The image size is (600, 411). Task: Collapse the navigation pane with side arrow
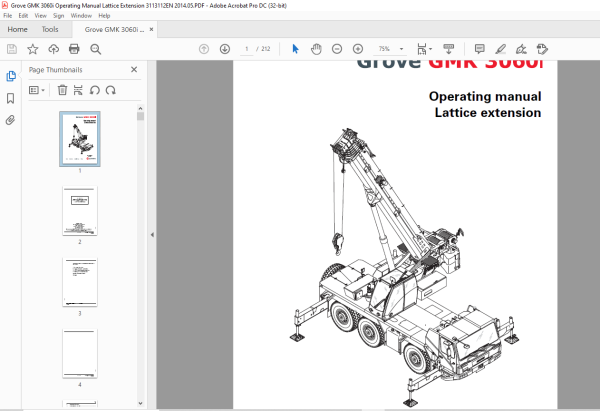(152, 235)
